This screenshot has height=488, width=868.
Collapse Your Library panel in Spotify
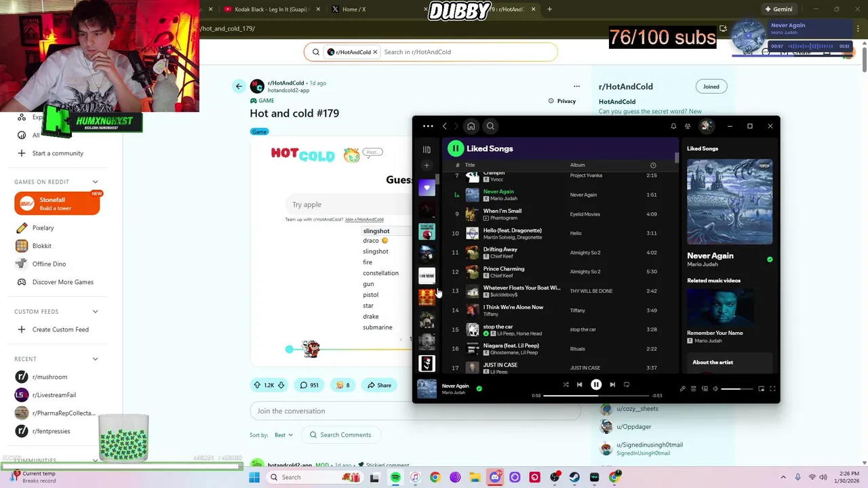pyautogui.click(x=427, y=150)
